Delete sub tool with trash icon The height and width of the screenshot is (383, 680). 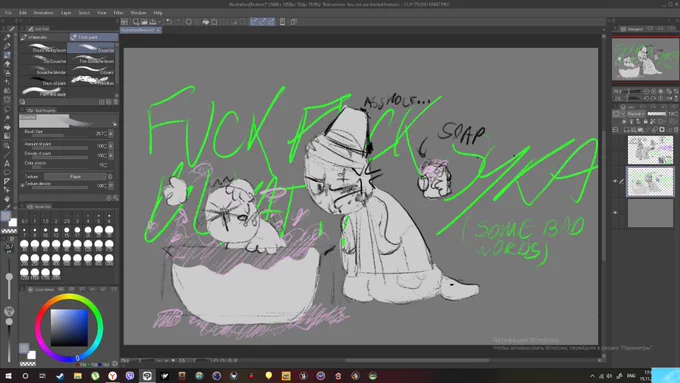click(x=115, y=102)
